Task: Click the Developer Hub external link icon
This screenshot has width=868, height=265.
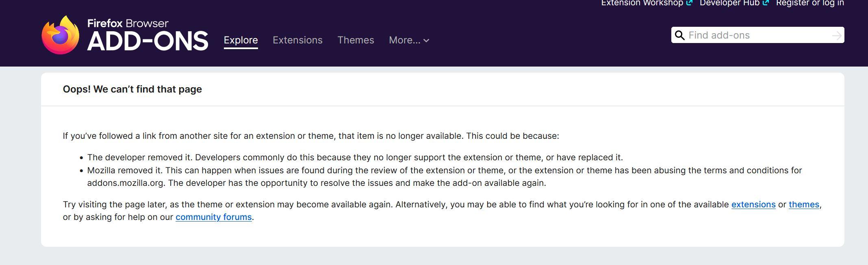Action: pos(766,3)
